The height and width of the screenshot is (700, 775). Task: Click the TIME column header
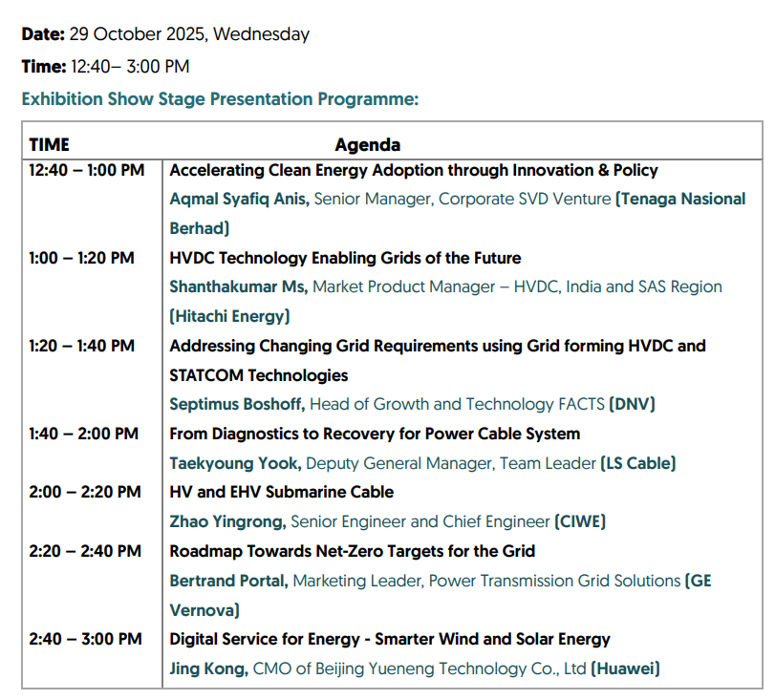pyautogui.click(x=50, y=145)
